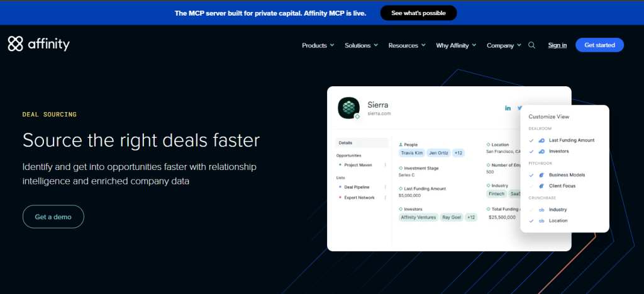Click the Series C stage value
The width and height of the screenshot is (644, 294).
point(407,175)
